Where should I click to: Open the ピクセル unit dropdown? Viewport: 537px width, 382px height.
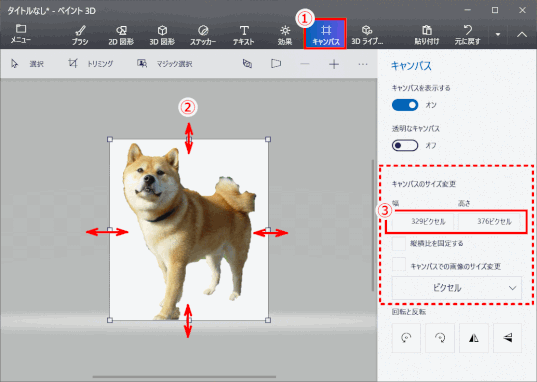457,288
